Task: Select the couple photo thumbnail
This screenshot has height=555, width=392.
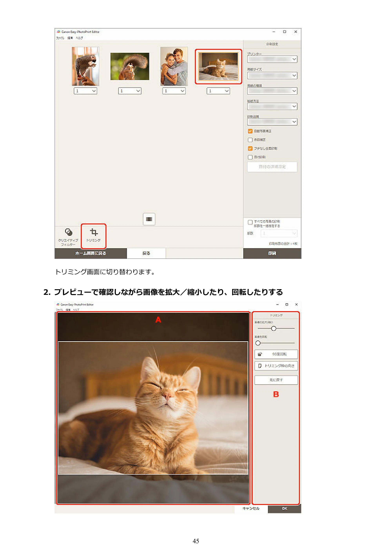Action: coord(174,66)
